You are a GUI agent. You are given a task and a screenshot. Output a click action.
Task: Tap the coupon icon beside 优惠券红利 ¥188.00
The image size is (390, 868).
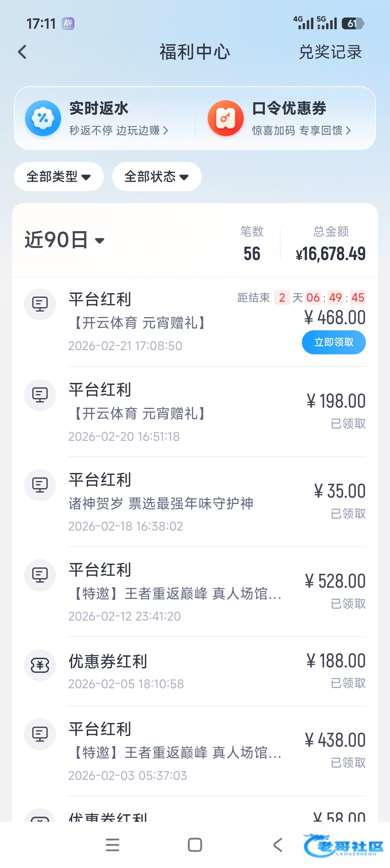point(40,665)
